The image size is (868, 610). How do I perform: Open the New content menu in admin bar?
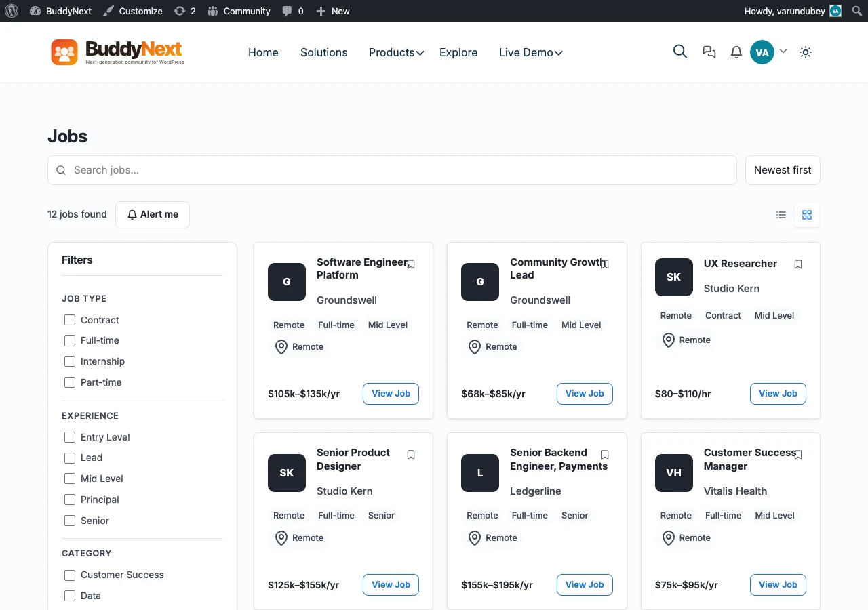[333, 11]
